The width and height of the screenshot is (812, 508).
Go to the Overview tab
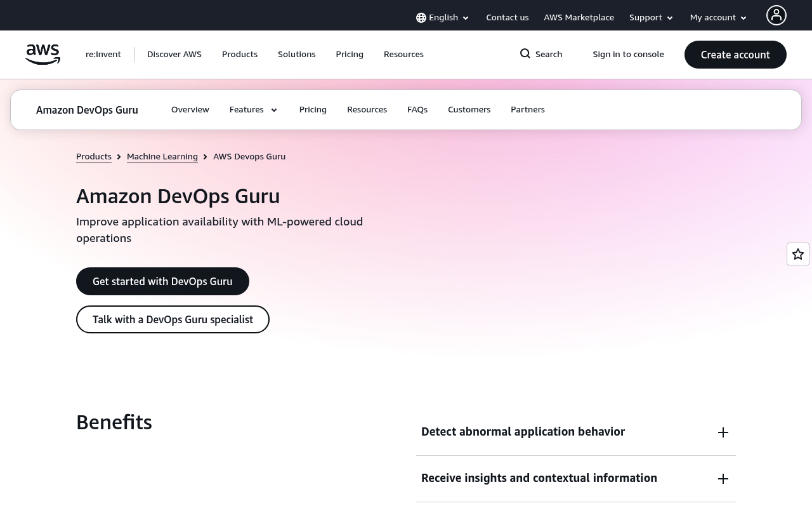click(190, 109)
